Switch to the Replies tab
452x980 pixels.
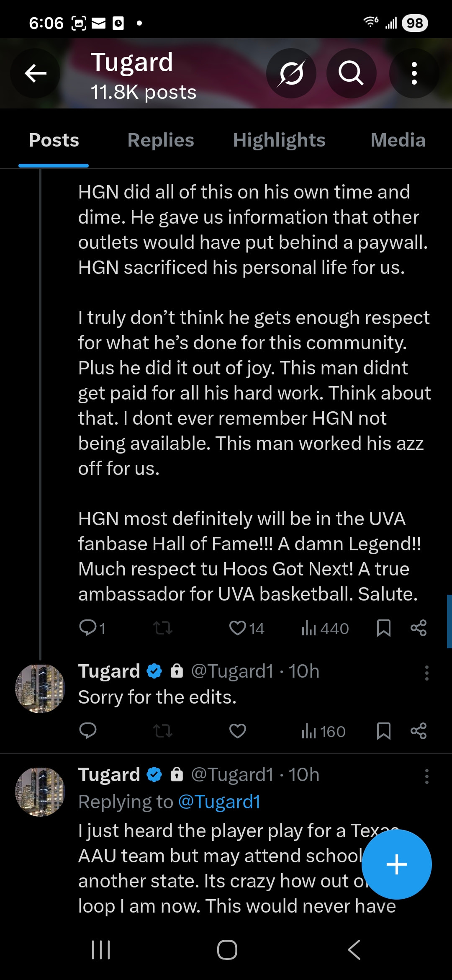161,140
